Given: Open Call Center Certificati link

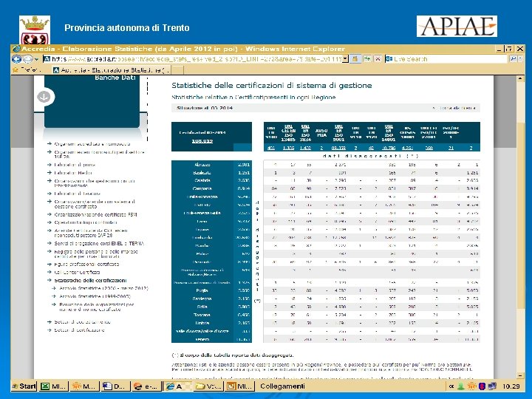Looking at the screenshot, I should [77, 272].
